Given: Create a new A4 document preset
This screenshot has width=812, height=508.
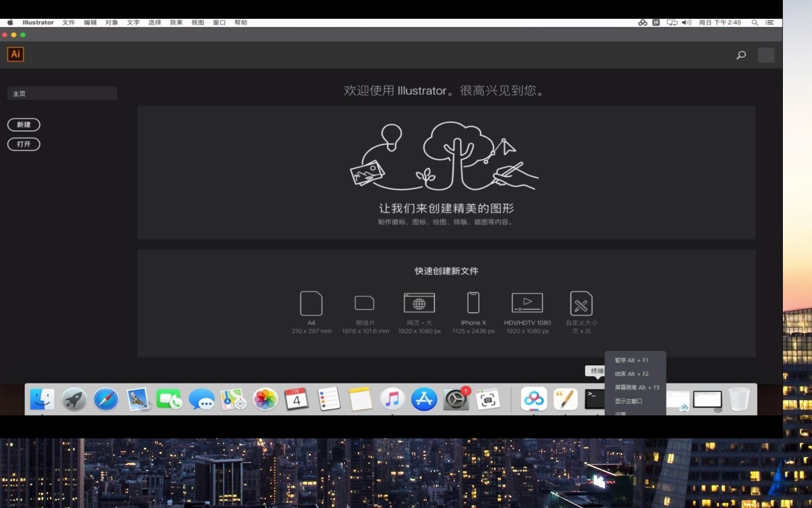Looking at the screenshot, I should (x=311, y=312).
